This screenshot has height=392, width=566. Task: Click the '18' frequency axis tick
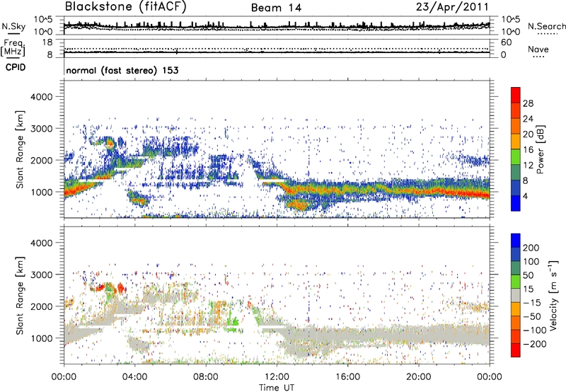47,42
